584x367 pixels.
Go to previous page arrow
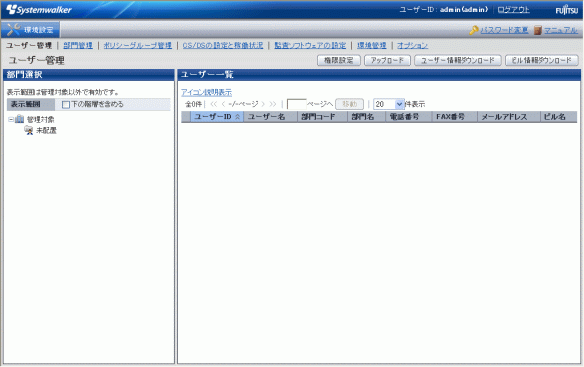point(223,104)
